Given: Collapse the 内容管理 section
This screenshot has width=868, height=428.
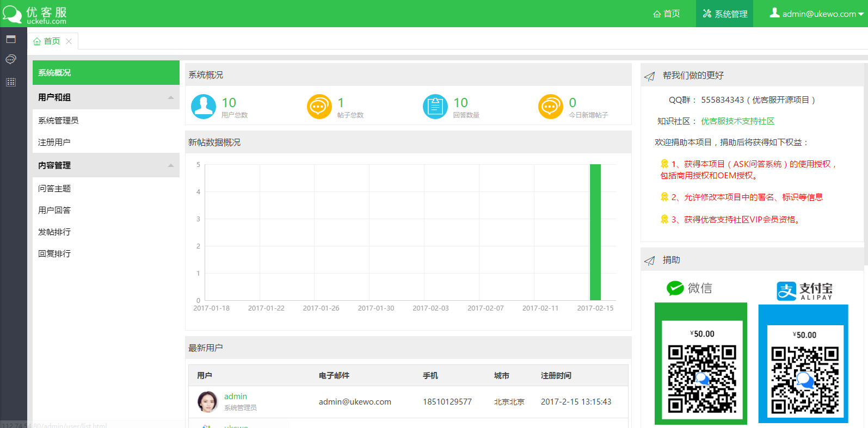Looking at the screenshot, I should point(171,165).
